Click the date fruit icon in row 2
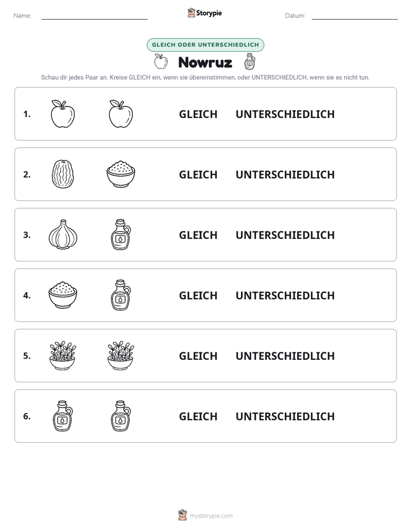Viewport: 411px width, 532px height. [63, 174]
